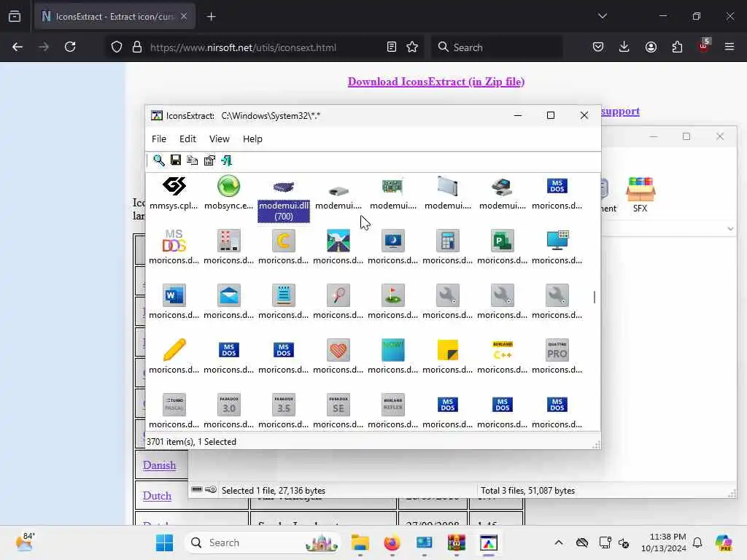
Task: Select the modemui circuit board card icon
Action: 392,192
